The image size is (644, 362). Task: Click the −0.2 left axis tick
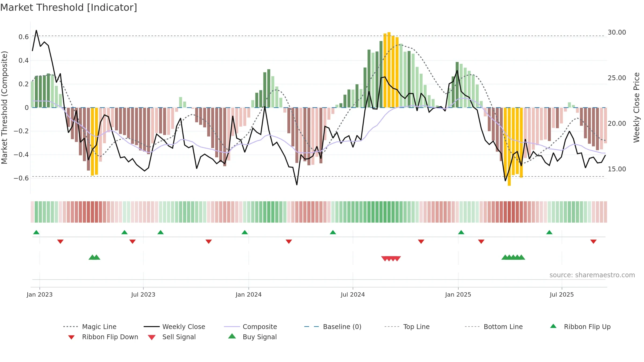click(21, 131)
